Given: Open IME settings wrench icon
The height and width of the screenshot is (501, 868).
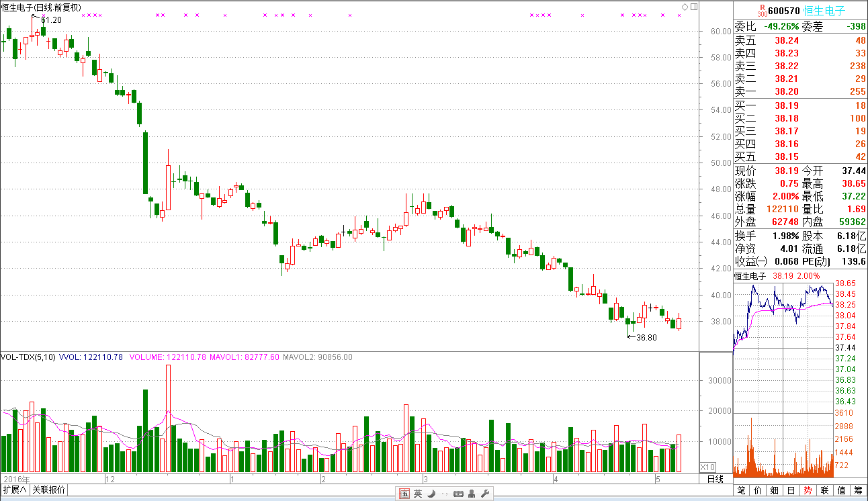Looking at the screenshot, I should tap(484, 494).
